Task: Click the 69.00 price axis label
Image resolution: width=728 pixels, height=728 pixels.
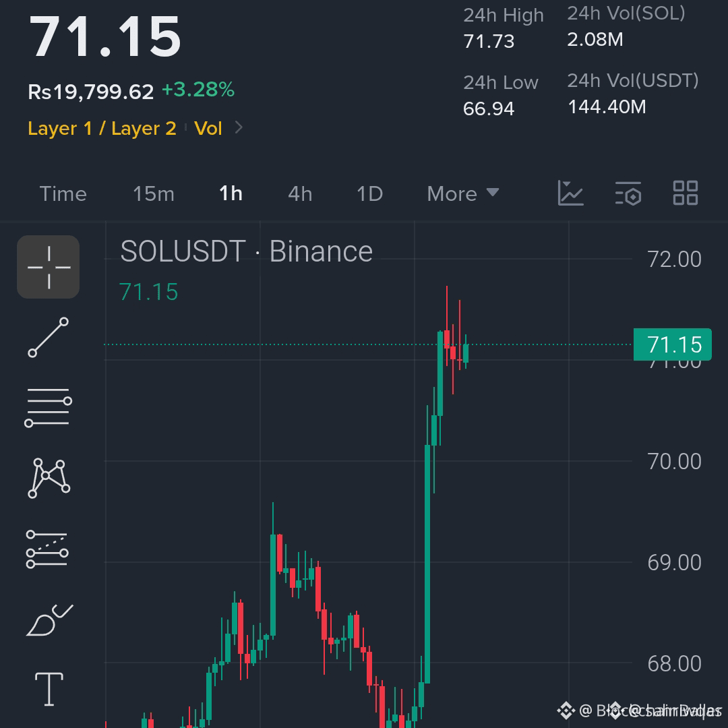Action: point(674,563)
